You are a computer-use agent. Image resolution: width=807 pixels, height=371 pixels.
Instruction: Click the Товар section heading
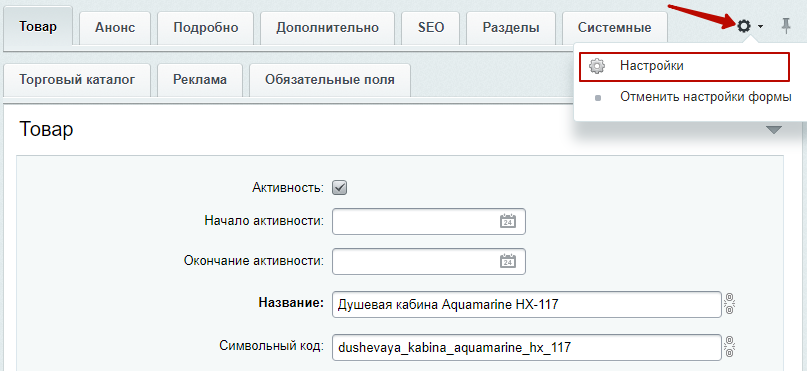[x=46, y=129]
